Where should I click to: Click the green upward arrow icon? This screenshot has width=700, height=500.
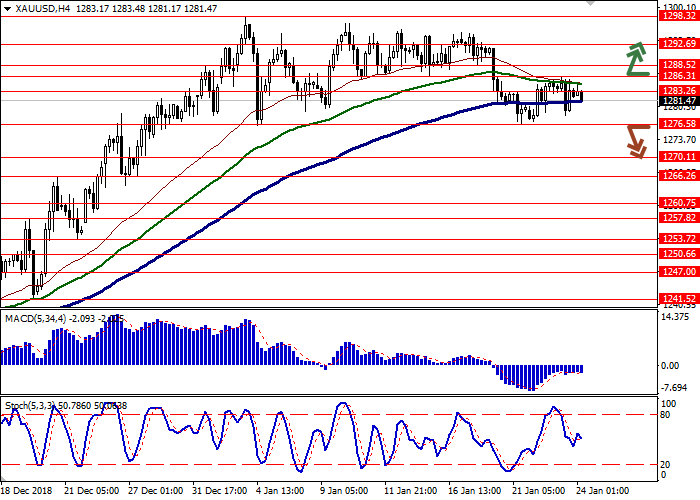tap(636, 60)
